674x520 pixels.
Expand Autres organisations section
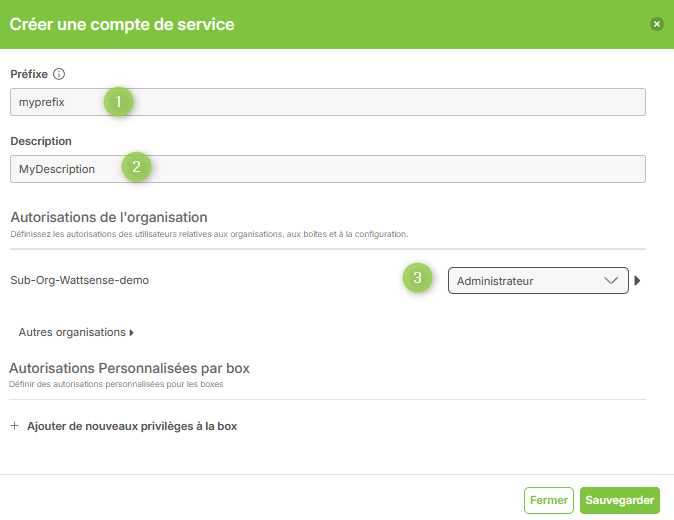point(76,332)
